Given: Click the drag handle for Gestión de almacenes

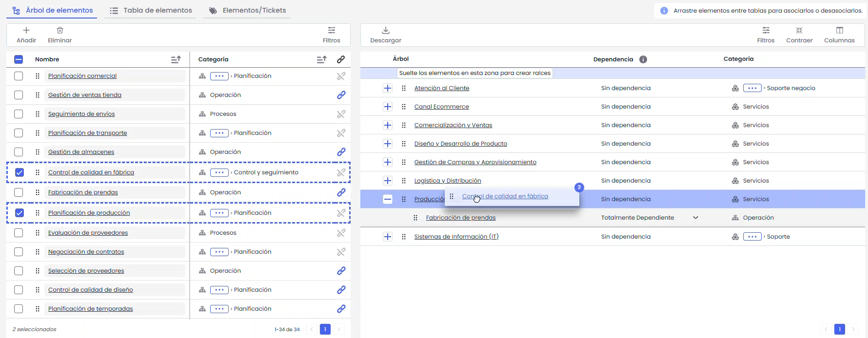Looking at the screenshot, I should point(38,152).
